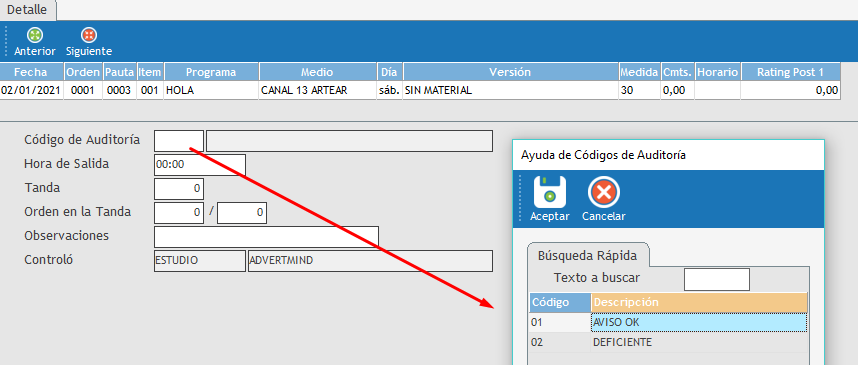The height and width of the screenshot is (365, 858).
Task: Click the Cancelar red X icon
Action: coord(604,192)
